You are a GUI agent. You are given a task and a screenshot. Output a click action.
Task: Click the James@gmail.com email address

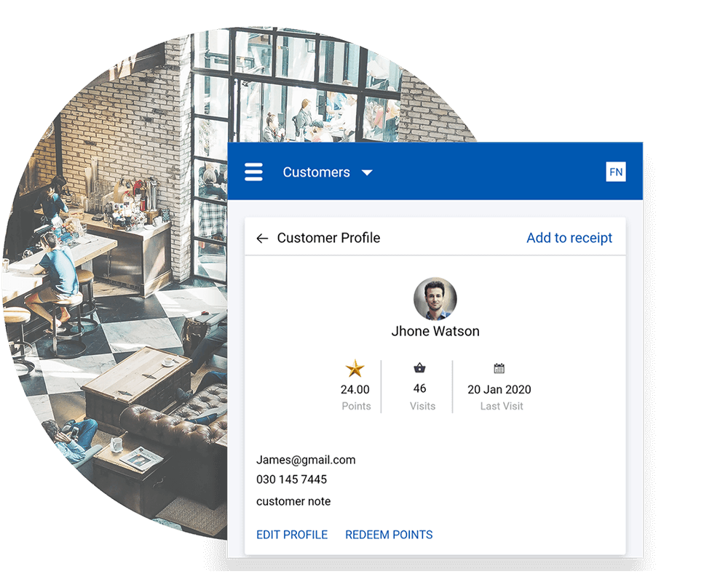click(x=306, y=460)
